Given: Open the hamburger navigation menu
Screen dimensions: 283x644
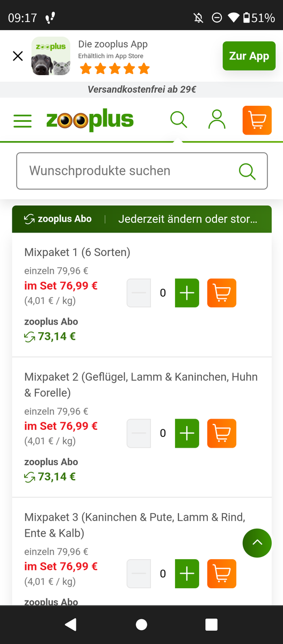Looking at the screenshot, I should pyautogui.click(x=23, y=120).
